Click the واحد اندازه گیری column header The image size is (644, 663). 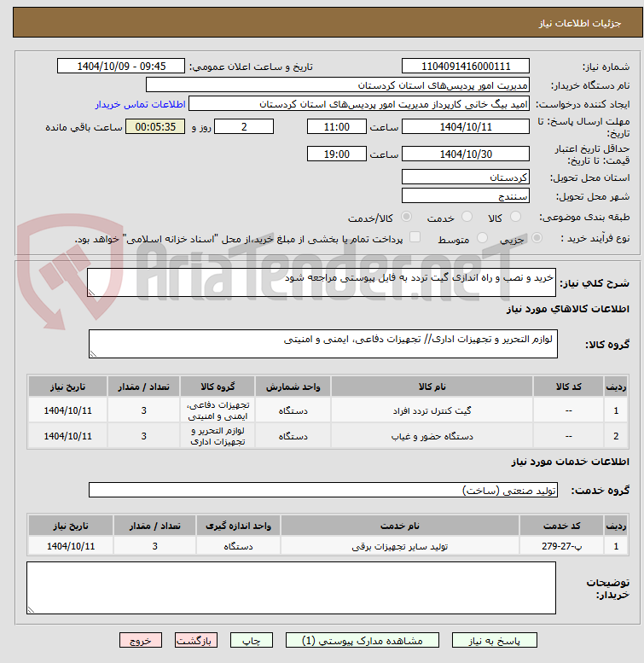(x=238, y=526)
